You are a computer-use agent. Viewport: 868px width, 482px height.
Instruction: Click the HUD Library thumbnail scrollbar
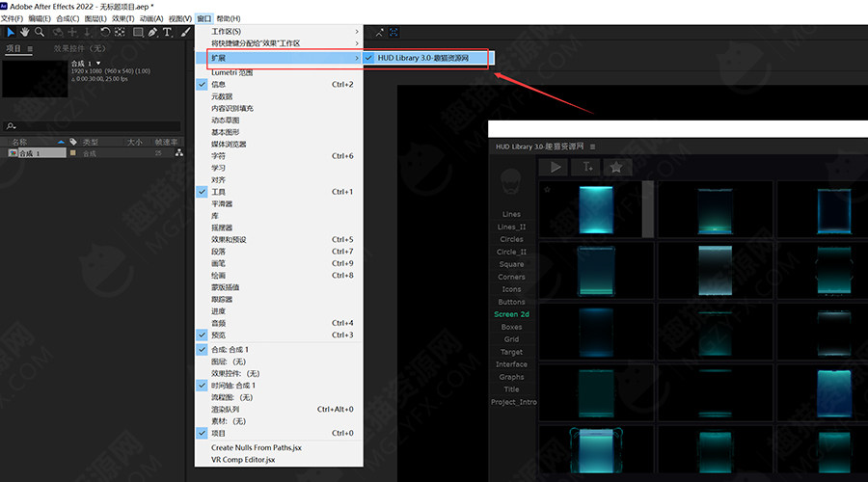(x=647, y=208)
